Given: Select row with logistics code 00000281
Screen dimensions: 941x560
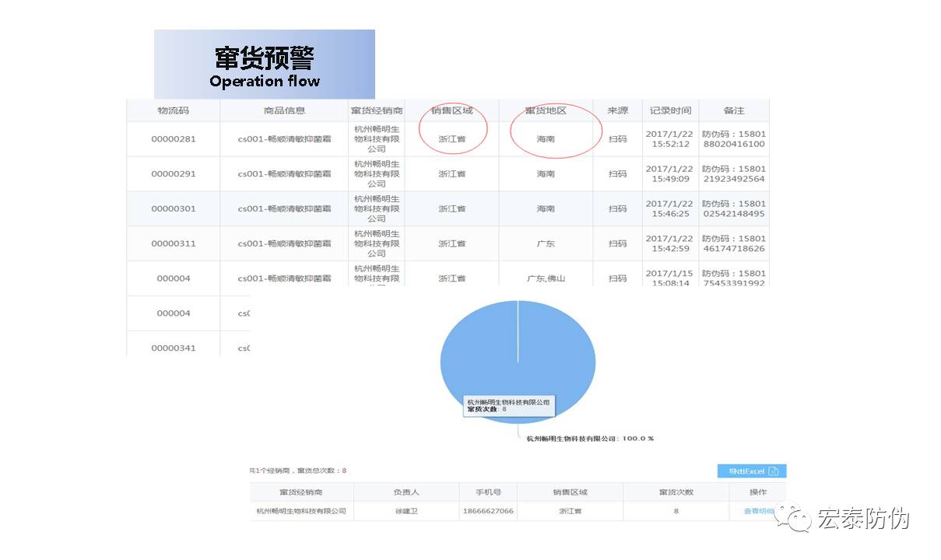Looking at the screenshot, I should pyautogui.click(x=173, y=138).
